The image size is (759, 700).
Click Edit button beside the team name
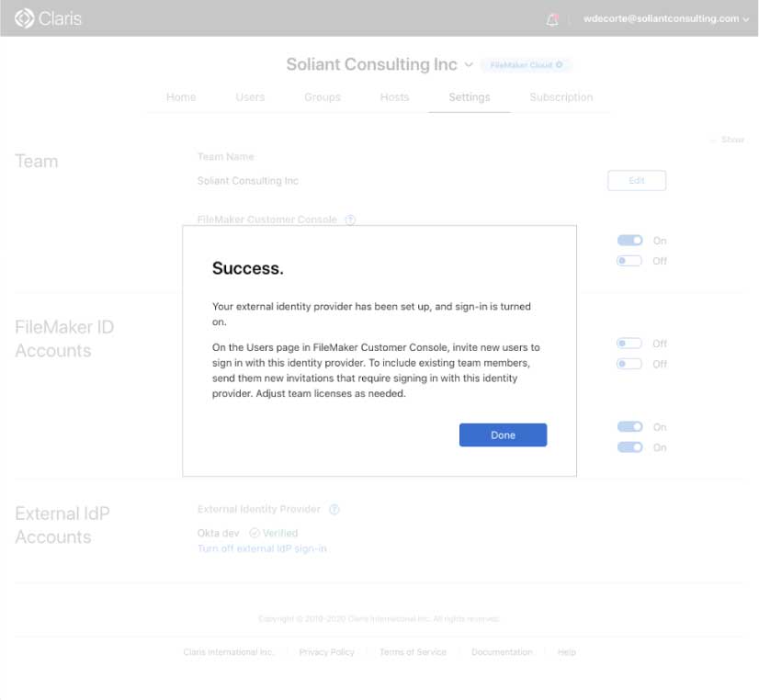[637, 180]
